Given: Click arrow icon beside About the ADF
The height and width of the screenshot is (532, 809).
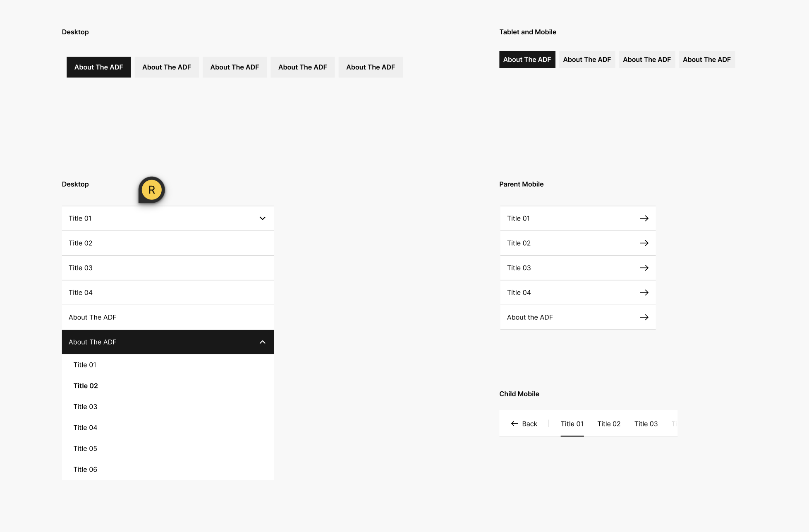Looking at the screenshot, I should coord(644,317).
